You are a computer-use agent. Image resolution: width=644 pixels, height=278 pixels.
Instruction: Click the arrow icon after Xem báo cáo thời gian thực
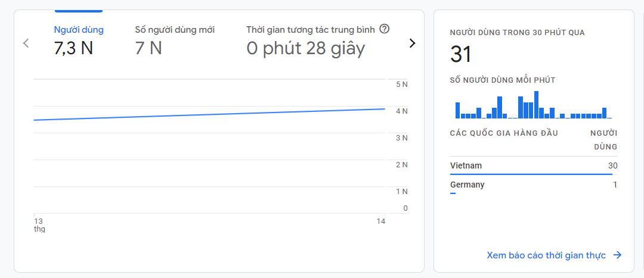coord(618,255)
